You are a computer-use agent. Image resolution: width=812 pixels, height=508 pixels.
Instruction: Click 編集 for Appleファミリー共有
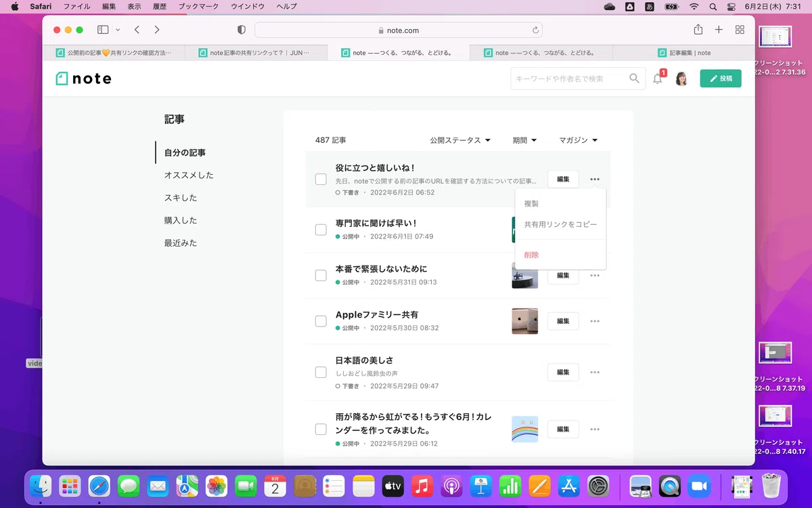click(x=563, y=321)
